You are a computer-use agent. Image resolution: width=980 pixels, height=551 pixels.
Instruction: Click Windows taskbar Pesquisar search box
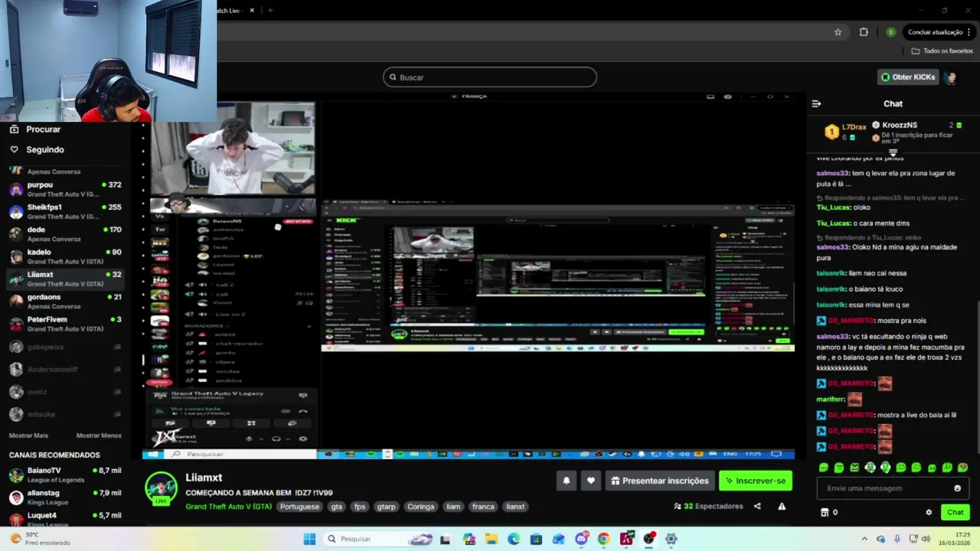pos(381,539)
